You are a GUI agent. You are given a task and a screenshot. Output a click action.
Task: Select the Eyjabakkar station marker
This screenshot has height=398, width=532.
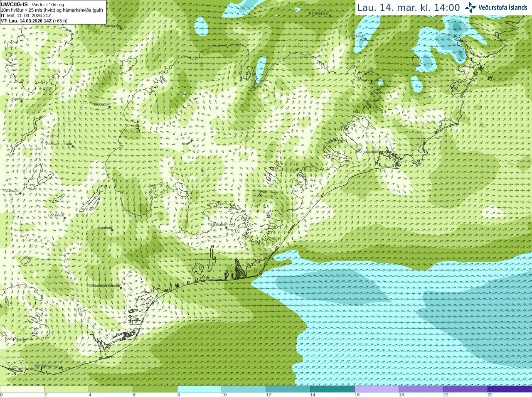(366, 39)
